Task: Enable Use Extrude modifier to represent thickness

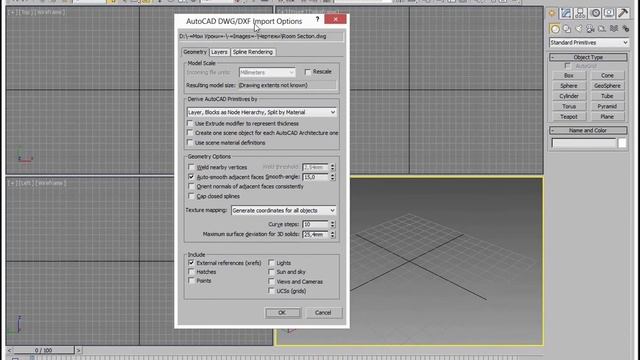Action: click(x=190, y=123)
